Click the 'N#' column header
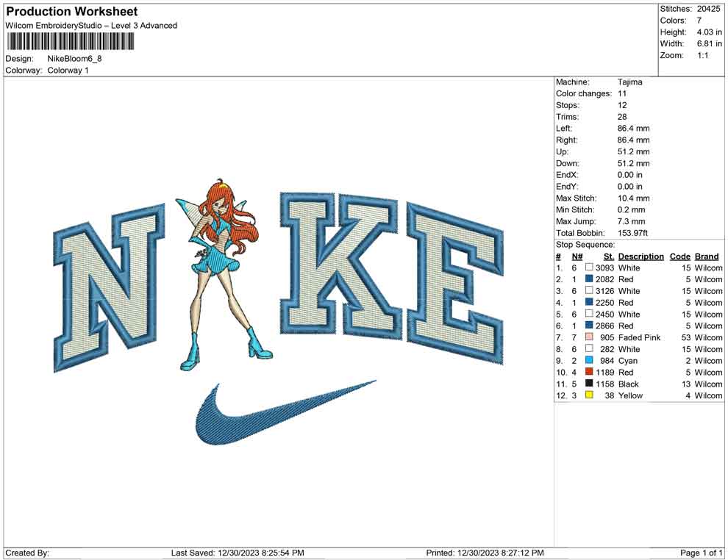Viewport: 728px width, 560px height. coord(577,256)
